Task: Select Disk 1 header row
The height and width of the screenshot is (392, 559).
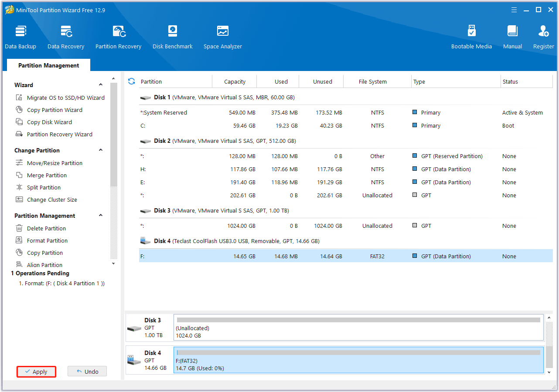Action: click(x=346, y=97)
